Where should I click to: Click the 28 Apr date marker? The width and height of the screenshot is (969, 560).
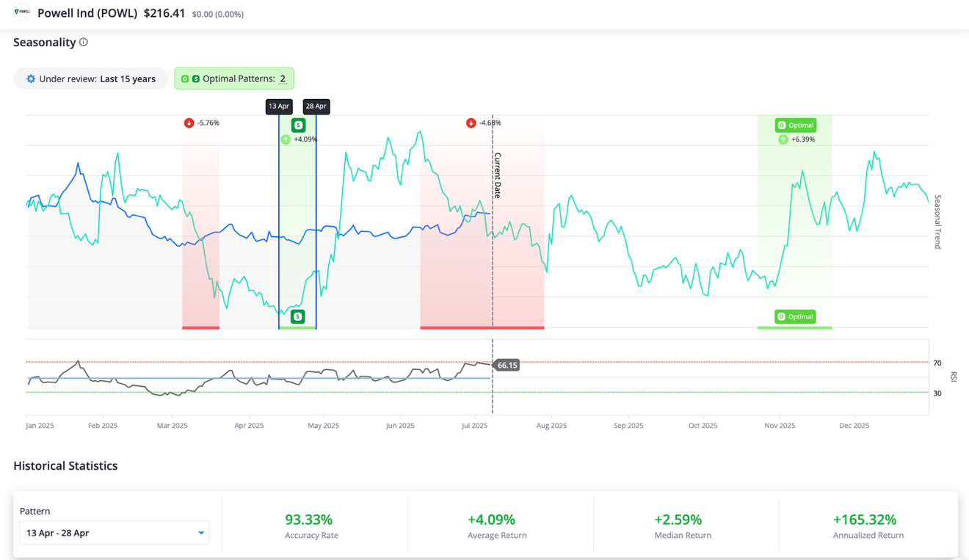316,106
